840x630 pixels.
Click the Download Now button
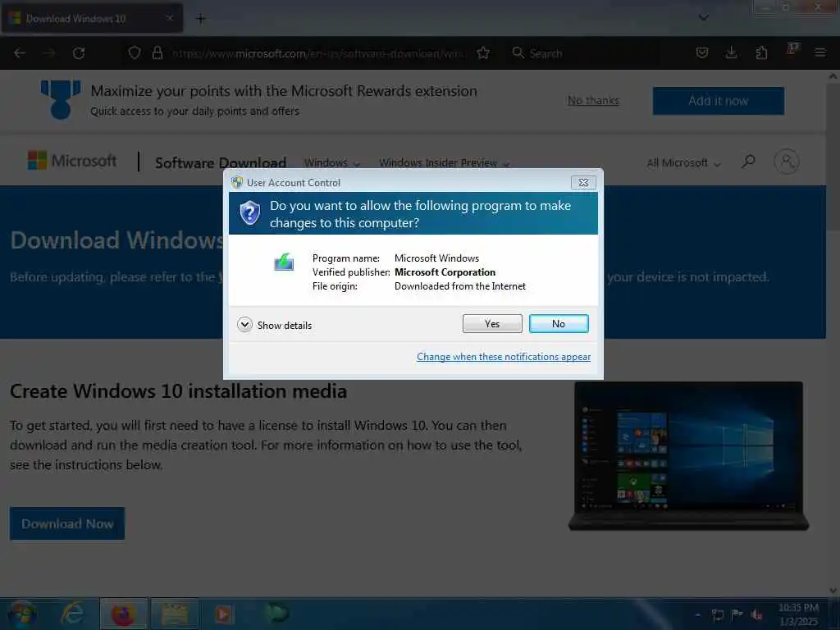click(67, 523)
